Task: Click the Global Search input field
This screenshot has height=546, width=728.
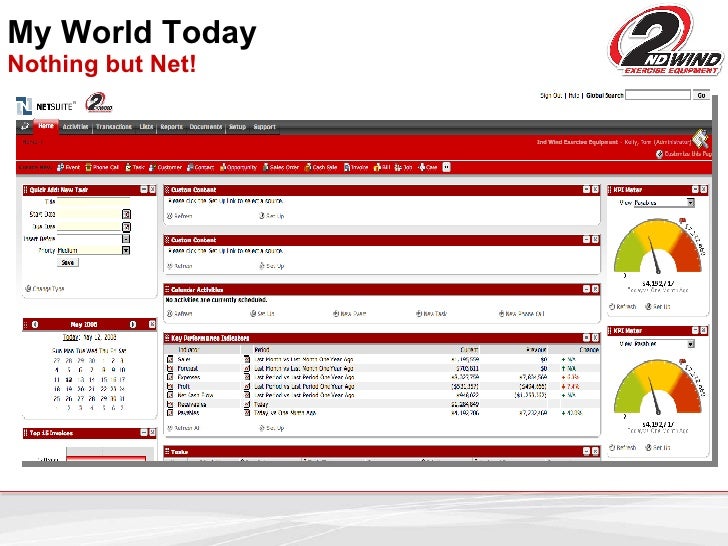Action: pos(658,95)
